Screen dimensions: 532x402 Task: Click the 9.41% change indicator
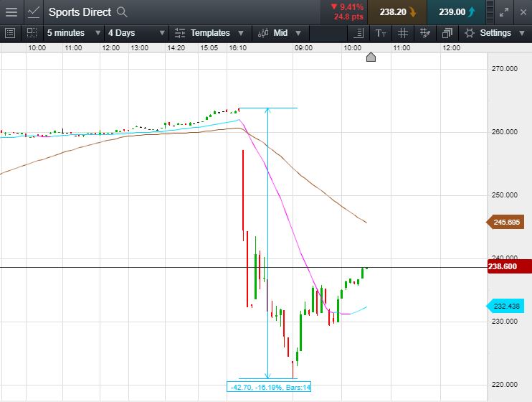(x=348, y=6)
